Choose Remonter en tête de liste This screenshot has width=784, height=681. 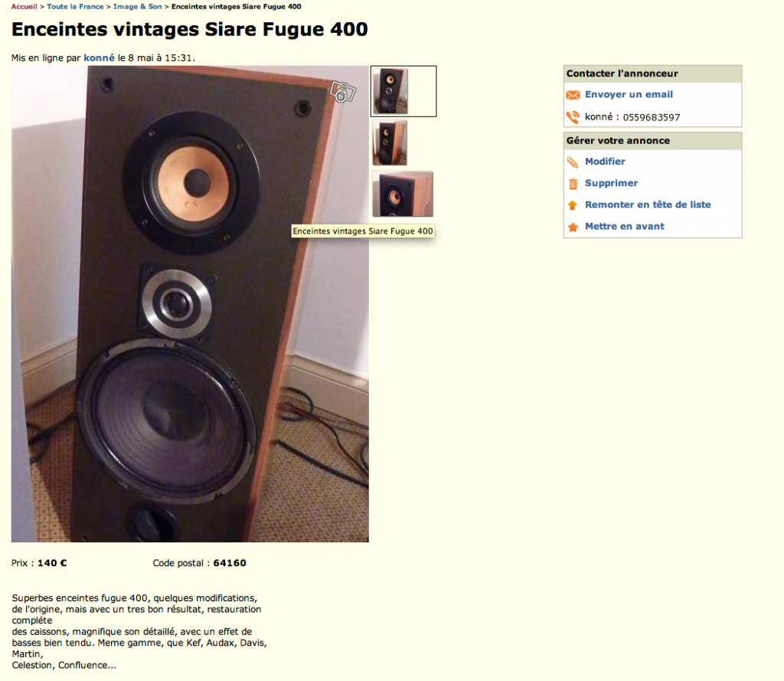click(648, 205)
